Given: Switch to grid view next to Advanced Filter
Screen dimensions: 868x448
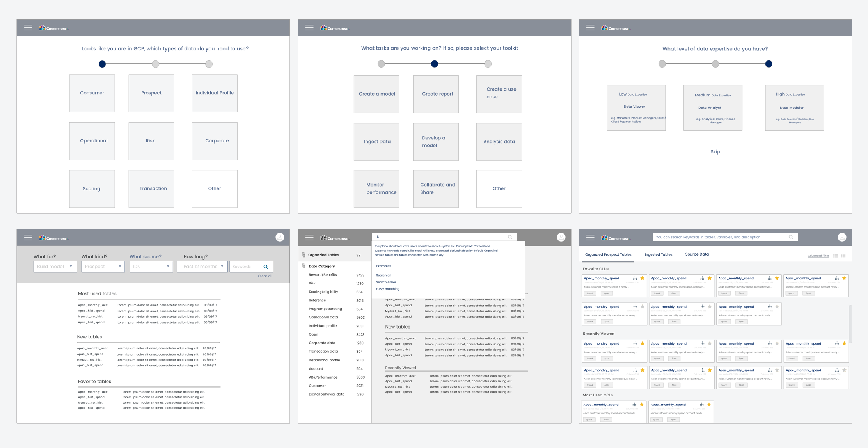Looking at the screenshot, I should pyautogui.click(x=843, y=256).
